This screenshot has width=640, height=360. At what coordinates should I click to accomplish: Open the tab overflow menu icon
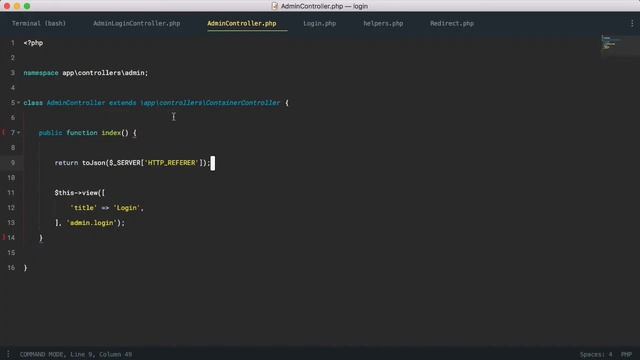[x=632, y=24]
